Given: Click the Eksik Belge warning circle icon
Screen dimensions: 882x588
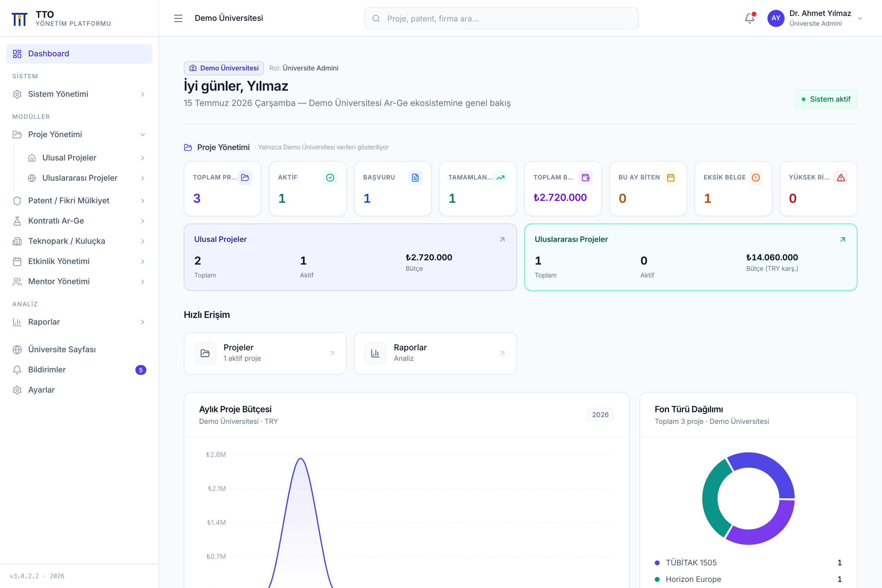Looking at the screenshot, I should click(x=756, y=177).
